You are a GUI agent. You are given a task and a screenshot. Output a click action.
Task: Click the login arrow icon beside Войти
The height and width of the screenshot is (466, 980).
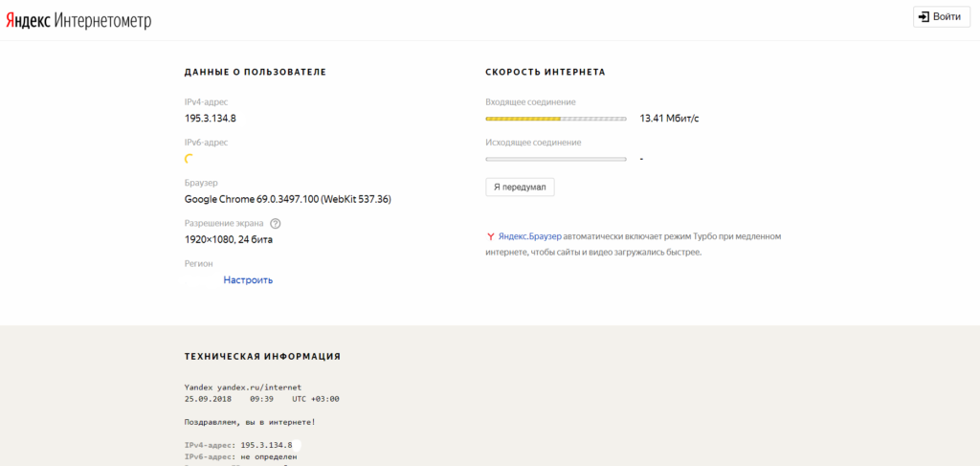pyautogui.click(x=924, y=17)
